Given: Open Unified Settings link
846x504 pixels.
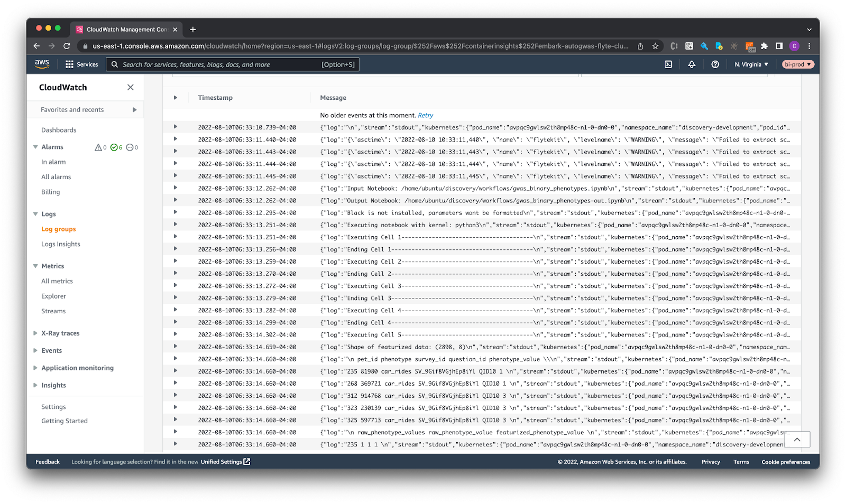Looking at the screenshot, I should click(x=225, y=462).
